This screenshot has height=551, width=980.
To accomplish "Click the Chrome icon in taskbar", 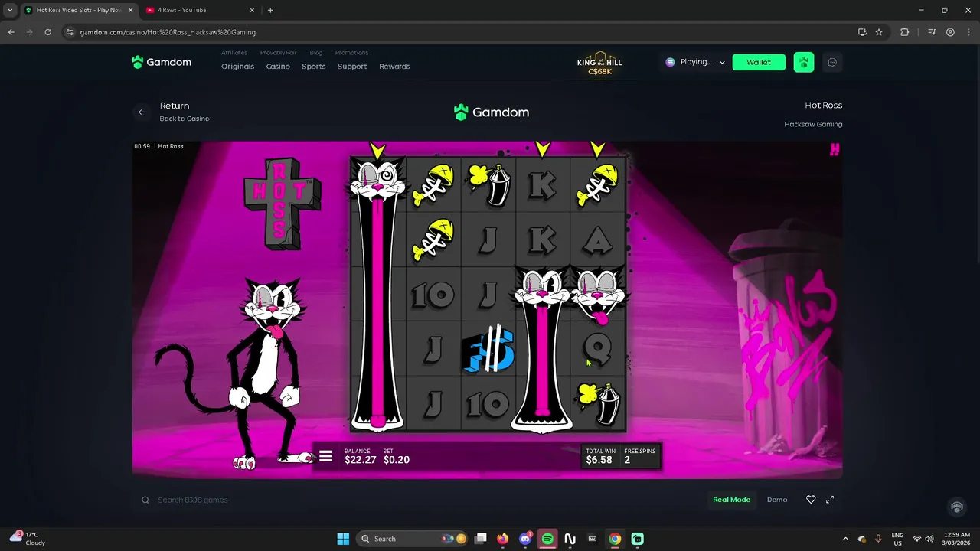I will click(x=615, y=539).
